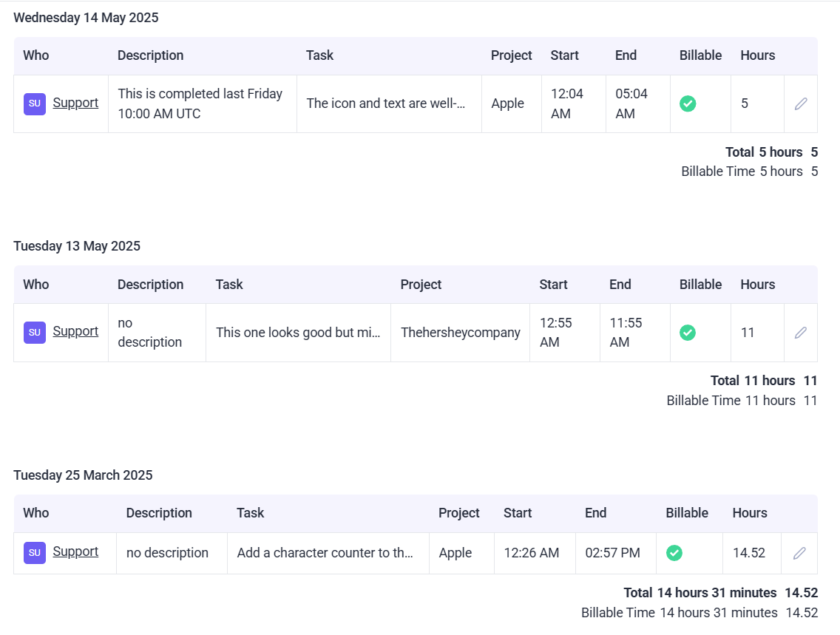This screenshot has height=635, width=840.
Task: Open Support link in 25 March entry
Action: (75, 551)
